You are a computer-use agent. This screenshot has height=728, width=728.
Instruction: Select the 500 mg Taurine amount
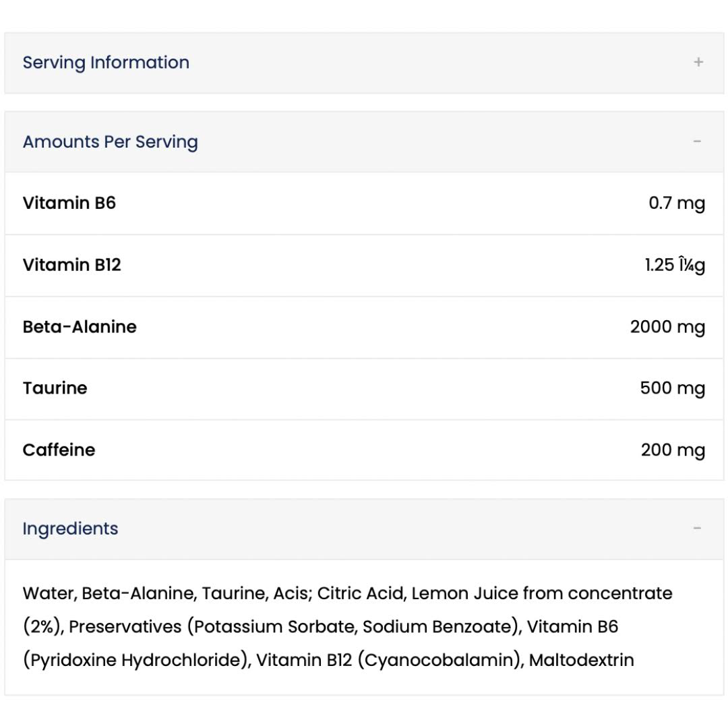[672, 388]
